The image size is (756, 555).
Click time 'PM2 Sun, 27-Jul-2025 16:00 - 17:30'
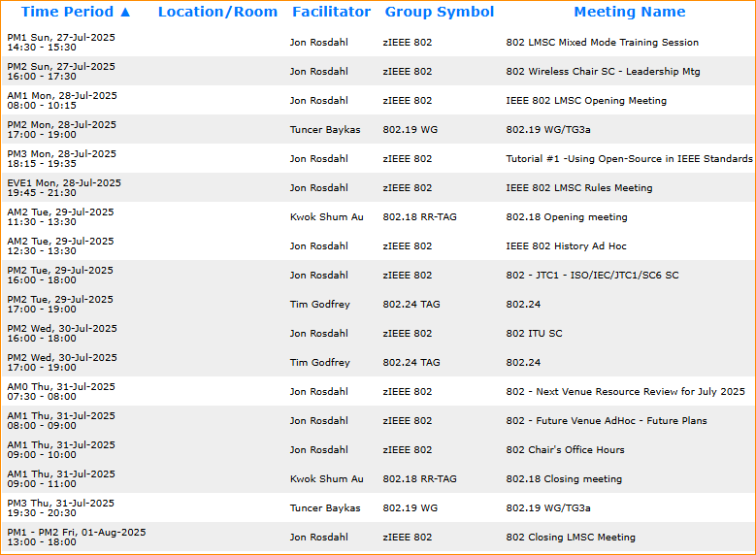pos(61,72)
